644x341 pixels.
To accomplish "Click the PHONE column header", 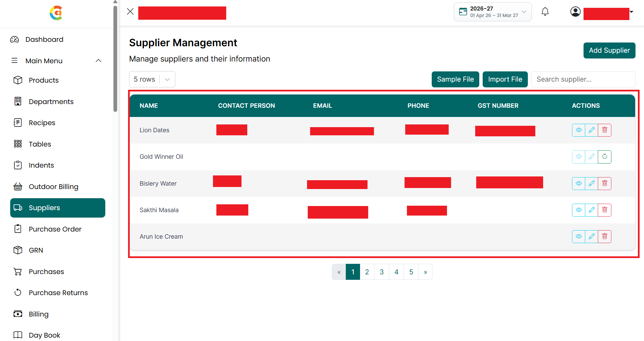I will click(x=418, y=106).
